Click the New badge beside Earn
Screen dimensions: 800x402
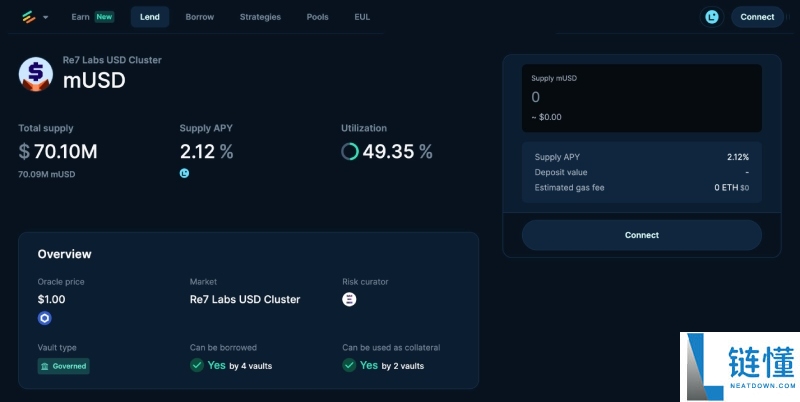(105, 17)
